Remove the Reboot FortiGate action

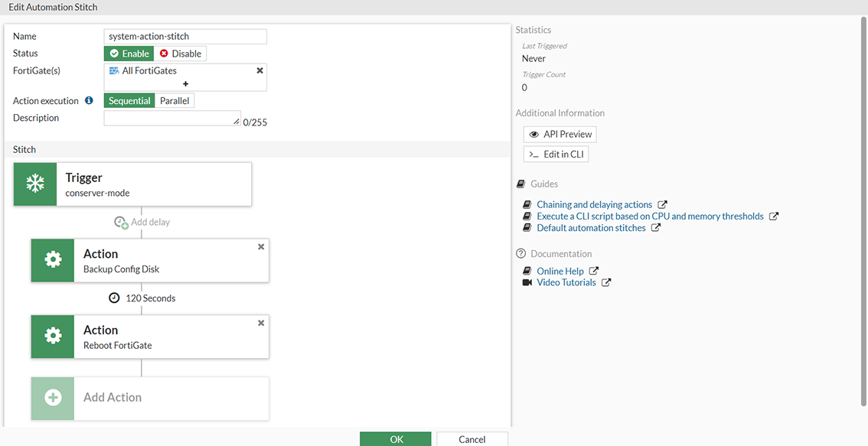261,323
